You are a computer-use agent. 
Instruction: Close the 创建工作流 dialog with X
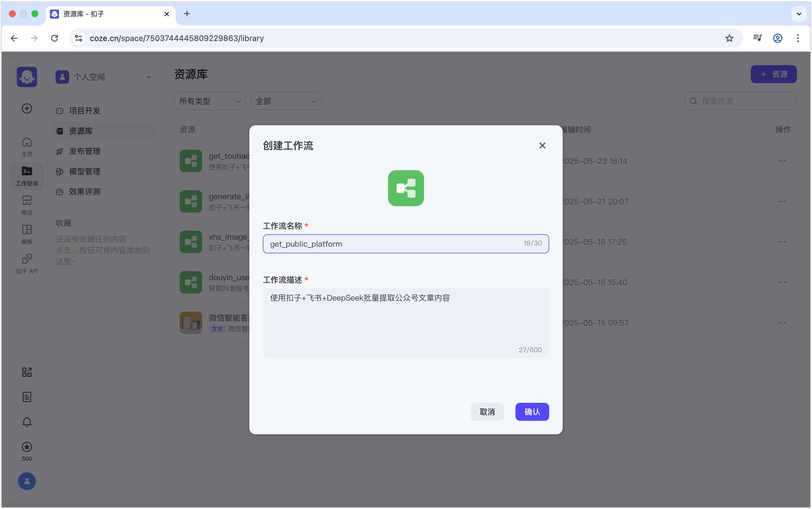click(x=542, y=146)
